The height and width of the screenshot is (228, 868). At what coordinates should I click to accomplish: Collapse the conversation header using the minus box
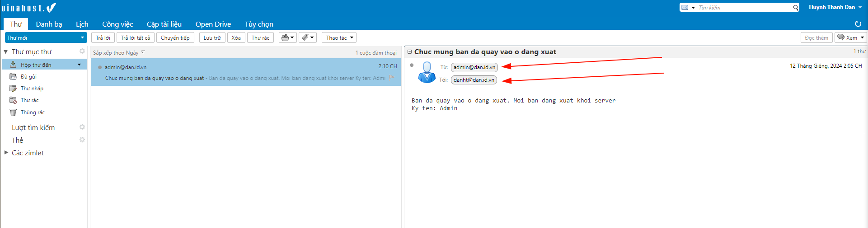tap(409, 52)
